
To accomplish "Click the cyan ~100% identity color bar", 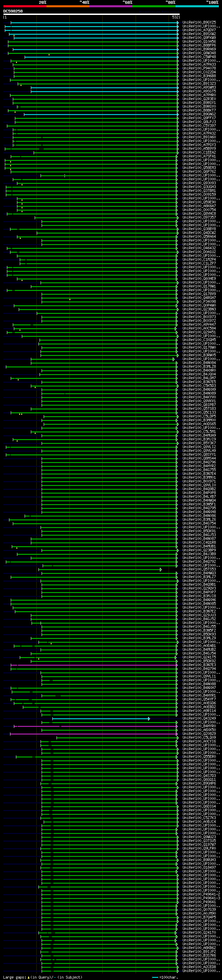I will click(197, 6).
